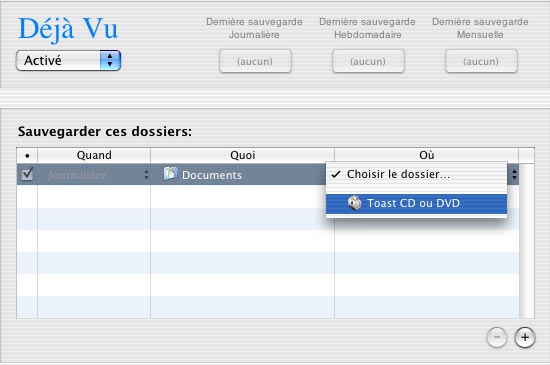Click the plus add folder button

click(x=525, y=337)
